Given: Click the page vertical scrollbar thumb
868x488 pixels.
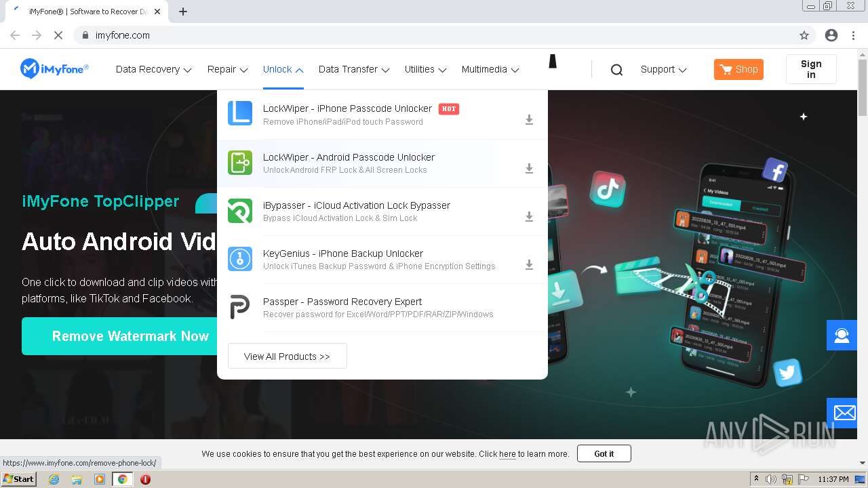Looking at the screenshot, I should (862, 88).
